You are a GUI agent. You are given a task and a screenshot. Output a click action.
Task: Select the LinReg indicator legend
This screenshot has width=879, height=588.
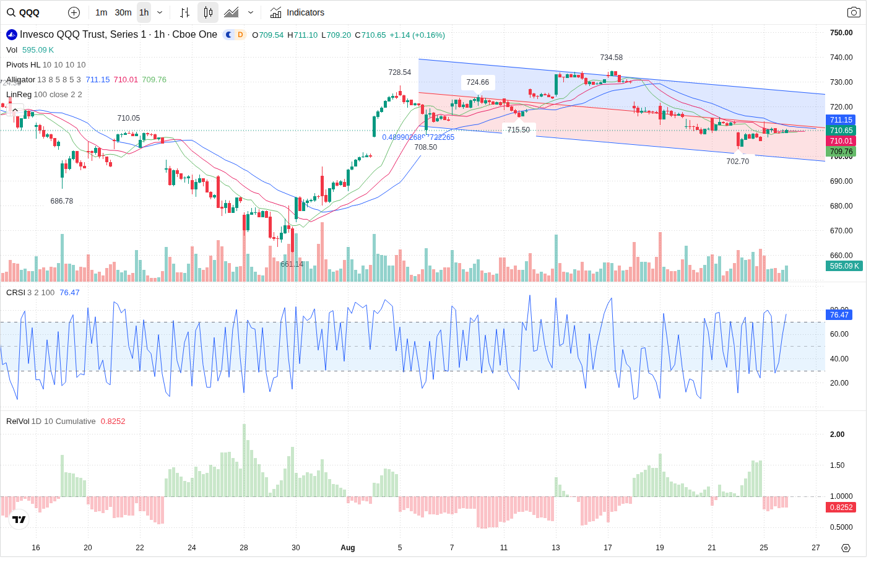point(44,95)
